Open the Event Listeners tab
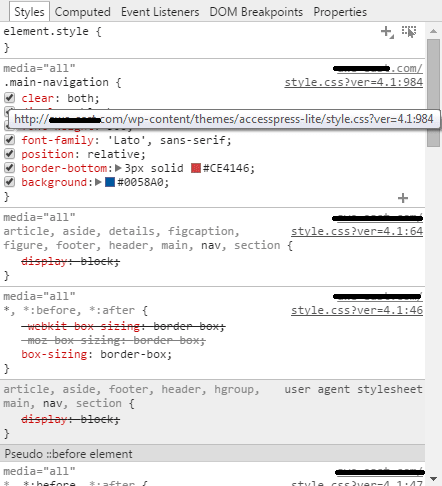The height and width of the screenshot is (486, 442). (160, 12)
